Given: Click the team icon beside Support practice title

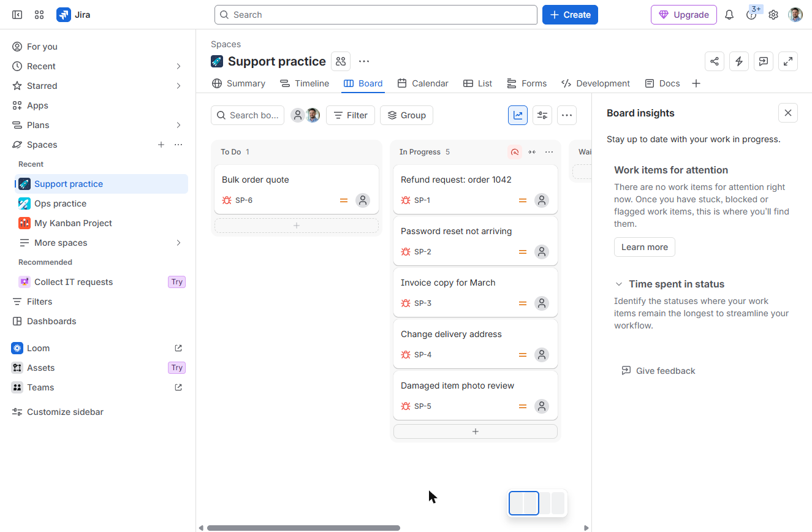Looking at the screenshot, I should coord(341,61).
